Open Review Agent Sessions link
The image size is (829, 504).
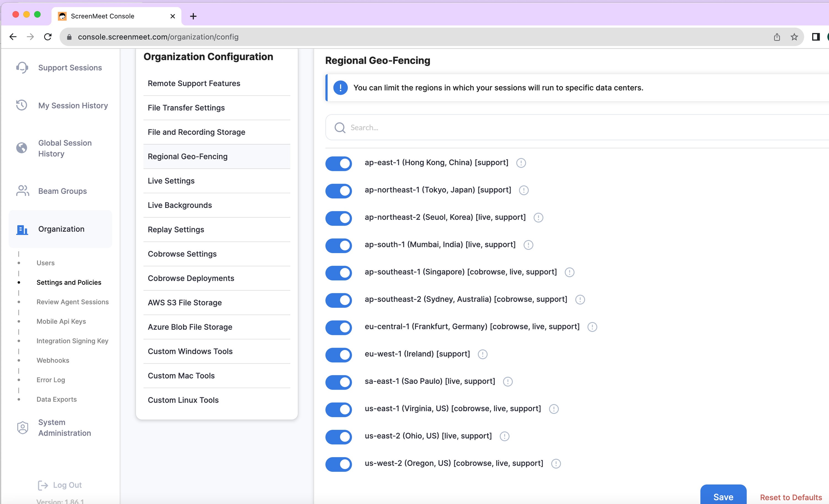(73, 302)
